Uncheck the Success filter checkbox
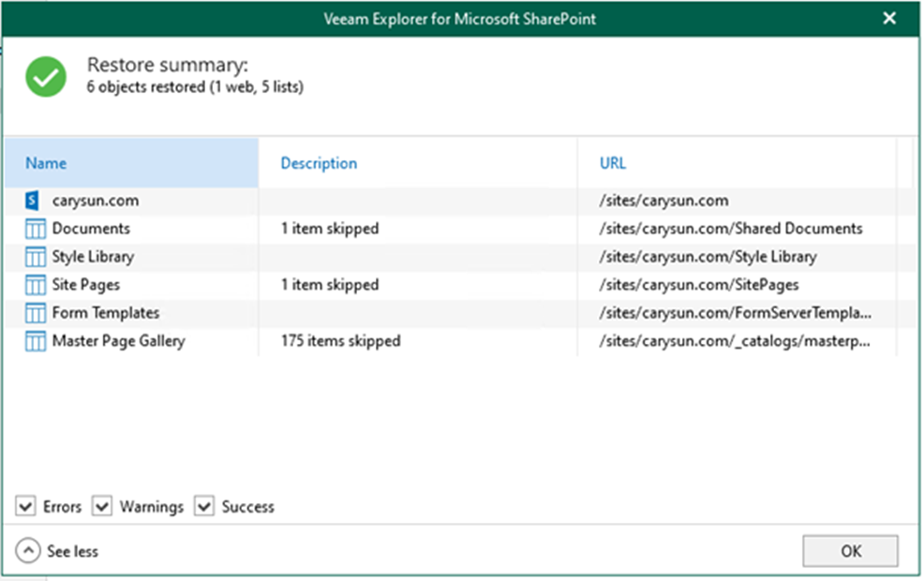 coord(204,506)
